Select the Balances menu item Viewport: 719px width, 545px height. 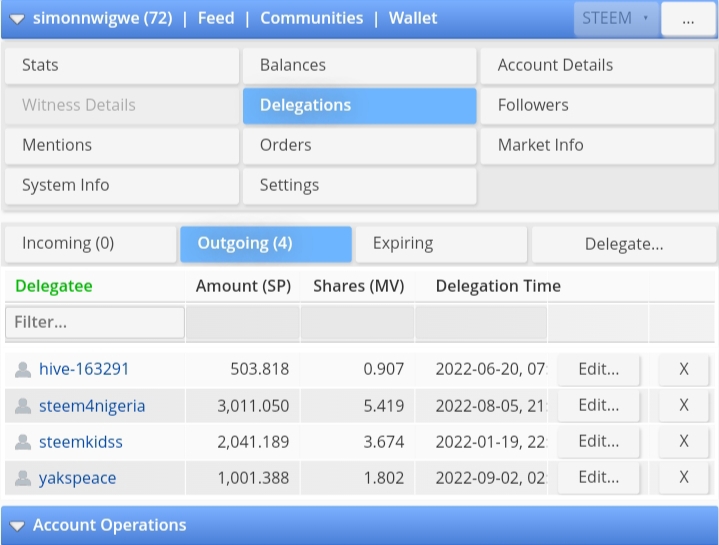359,66
